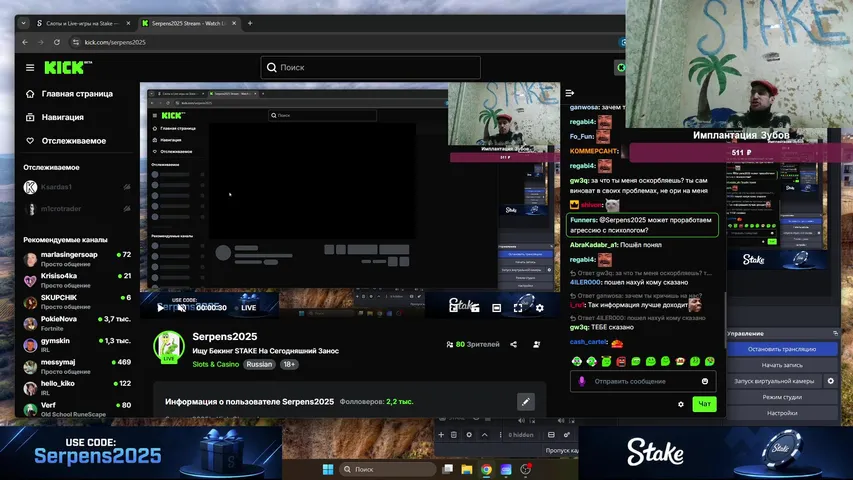Open the Kick hamburger menu

pos(30,67)
